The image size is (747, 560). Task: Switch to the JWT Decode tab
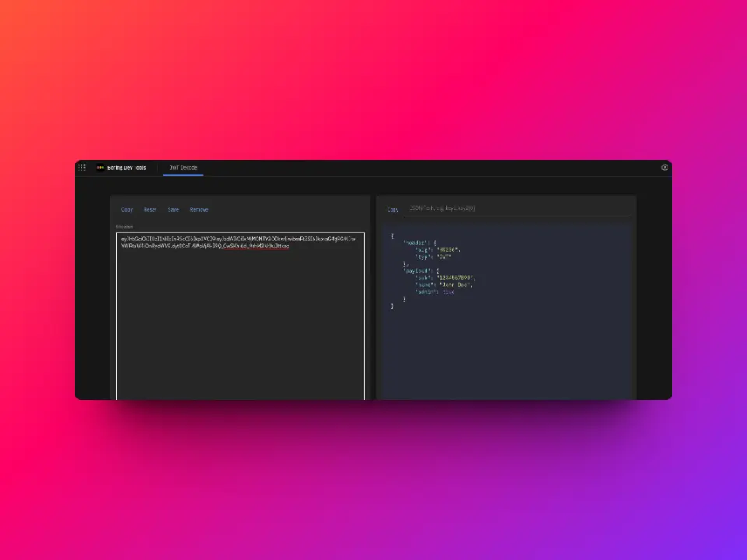(x=184, y=167)
